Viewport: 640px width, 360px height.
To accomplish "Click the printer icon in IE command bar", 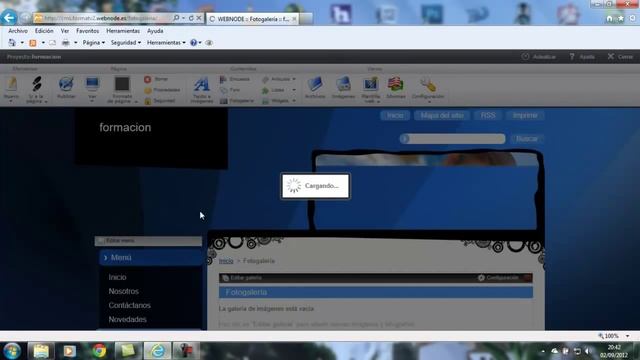I will tap(65, 42).
